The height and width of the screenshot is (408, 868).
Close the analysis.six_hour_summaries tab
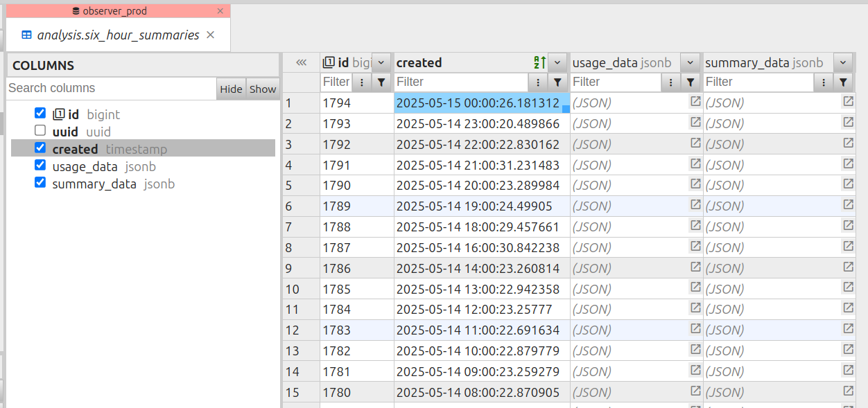[211, 35]
